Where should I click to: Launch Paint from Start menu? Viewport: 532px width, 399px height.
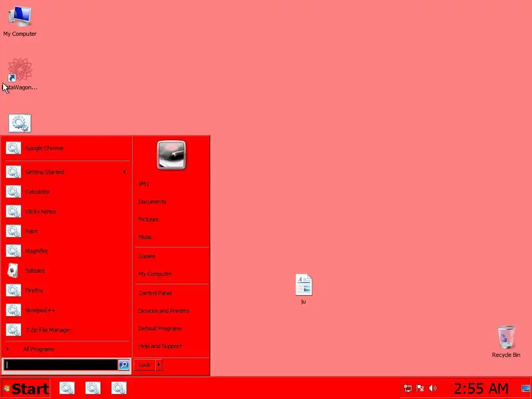point(67,231)
